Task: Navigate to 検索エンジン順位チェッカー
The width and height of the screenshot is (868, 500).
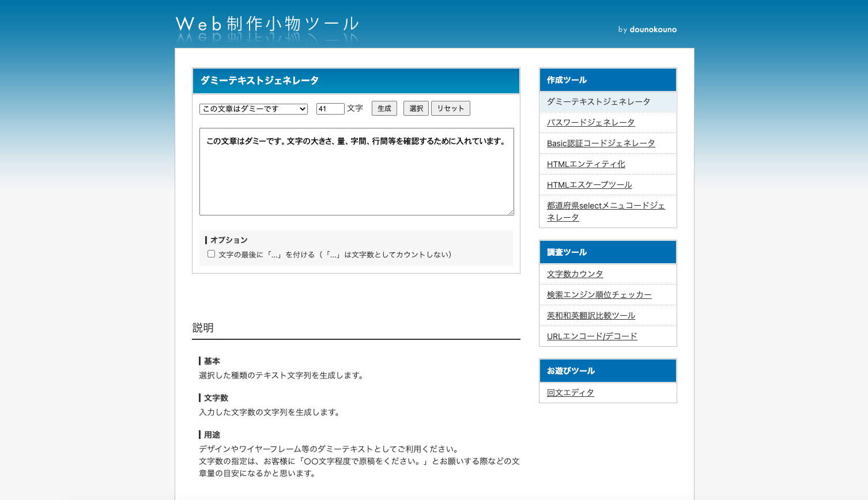Action: tap(599, 295)
